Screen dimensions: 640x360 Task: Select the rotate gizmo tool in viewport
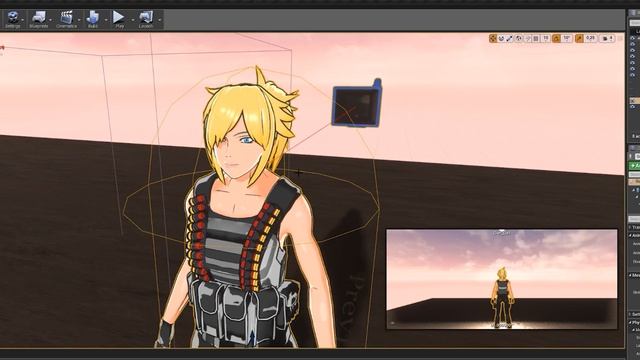coord(501,38)
